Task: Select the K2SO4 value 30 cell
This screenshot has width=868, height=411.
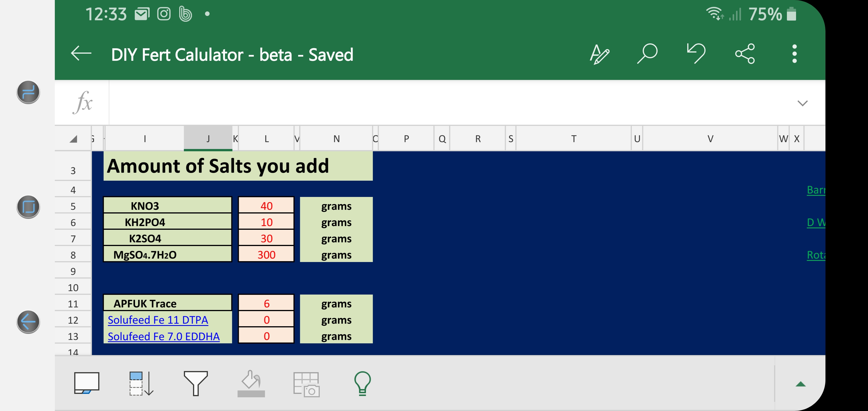Action: (x=266, y=238)
